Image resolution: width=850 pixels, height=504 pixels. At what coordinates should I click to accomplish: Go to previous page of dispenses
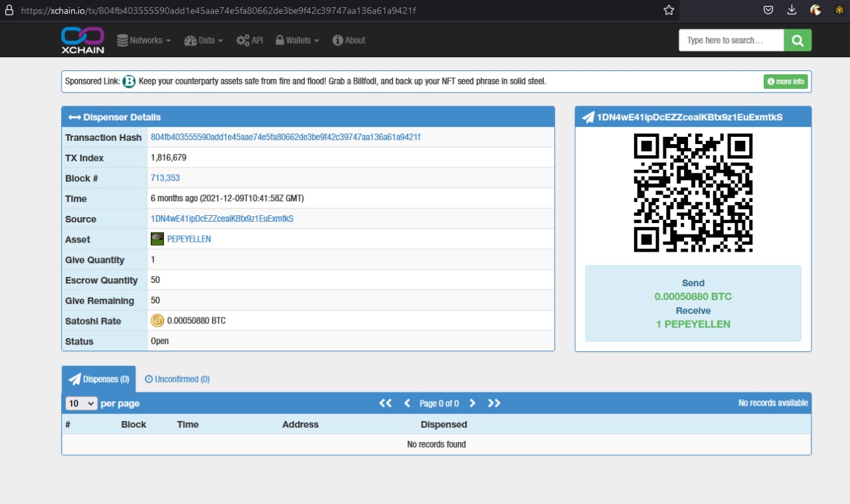pos(407,403)
